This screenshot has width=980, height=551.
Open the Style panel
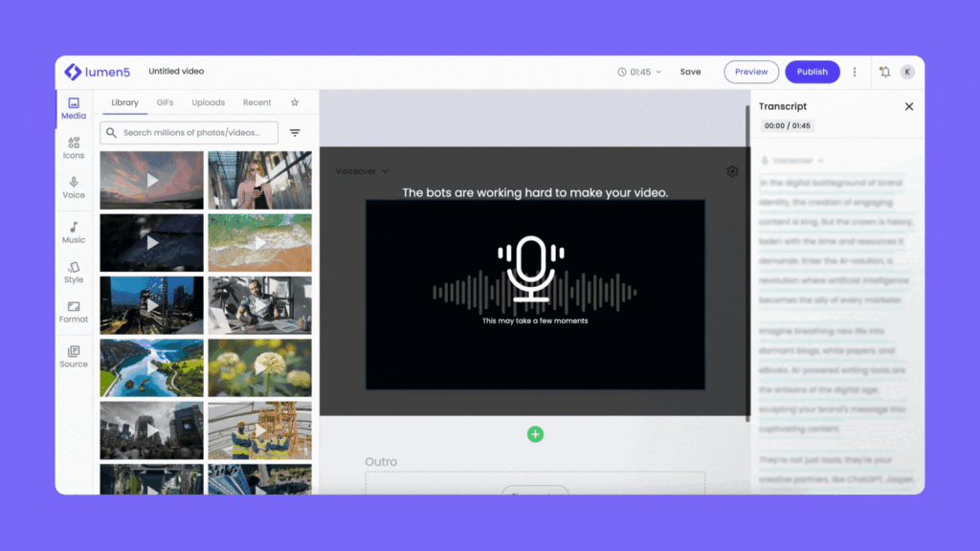[x=74, y=273]
